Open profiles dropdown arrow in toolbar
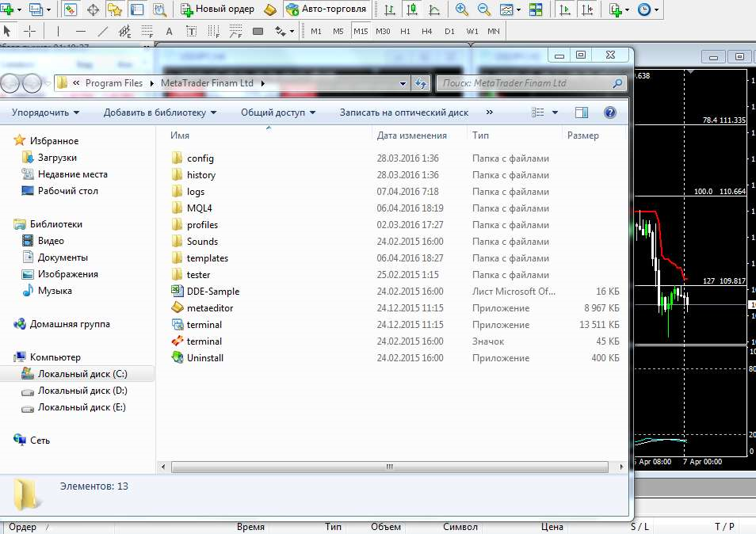The image size is (756, 534). (48, 10)
